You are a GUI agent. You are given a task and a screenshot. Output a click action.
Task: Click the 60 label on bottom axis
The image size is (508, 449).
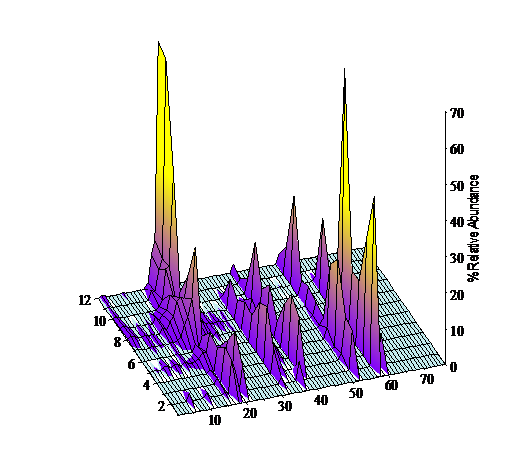click(391, 385)
